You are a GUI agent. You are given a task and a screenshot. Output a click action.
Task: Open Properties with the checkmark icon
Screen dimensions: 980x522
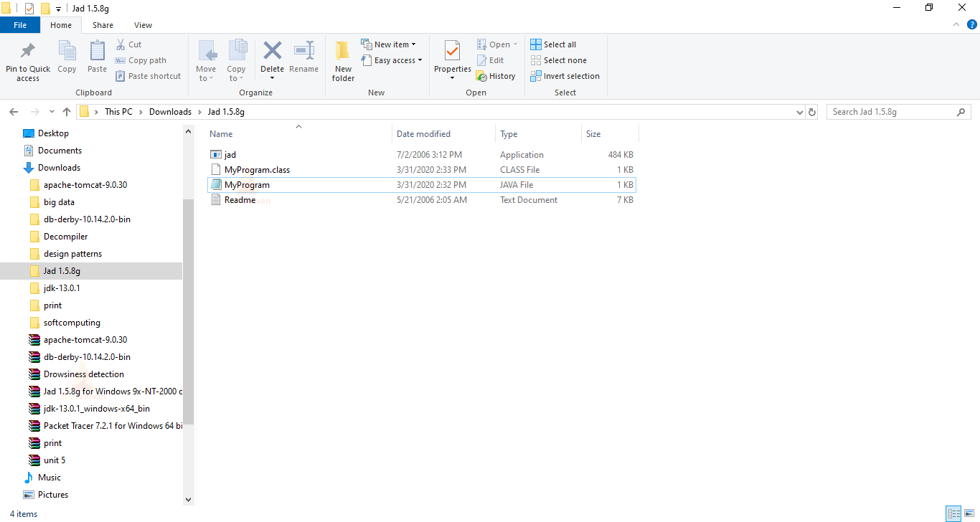point(452,52)
